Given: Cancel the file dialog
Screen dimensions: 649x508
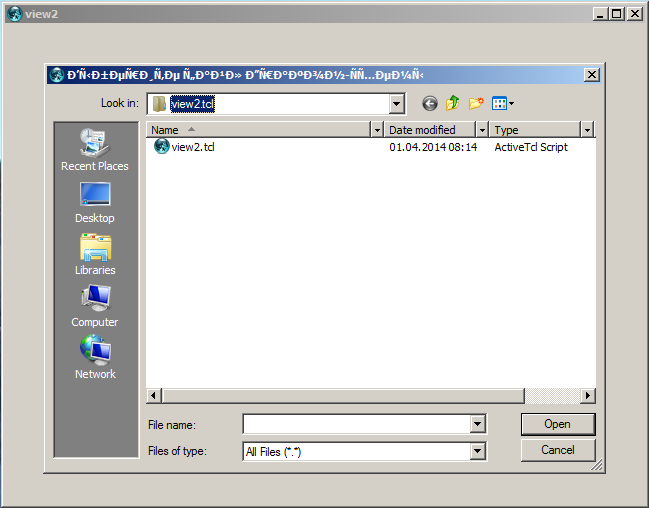Looking at the screenshot, I should coord(557,450).
